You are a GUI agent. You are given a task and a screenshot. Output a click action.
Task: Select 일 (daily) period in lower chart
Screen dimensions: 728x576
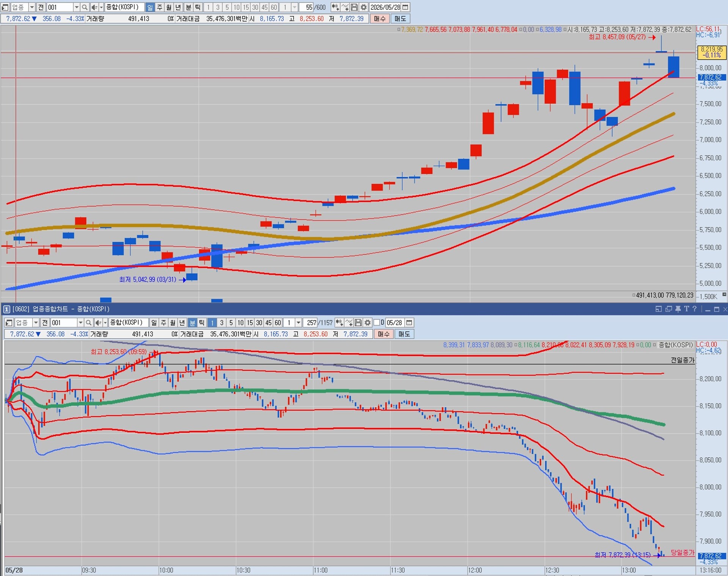click(x=154, y=323)
